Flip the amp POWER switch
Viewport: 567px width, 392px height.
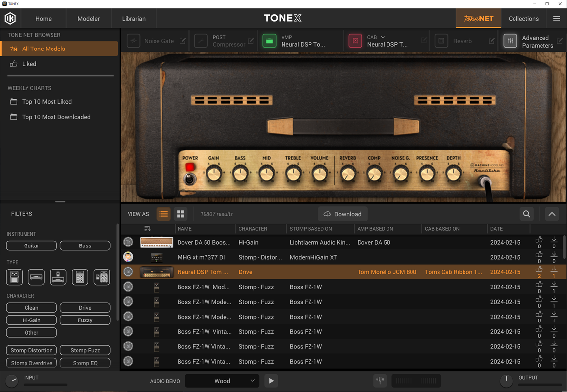tap(189, 178)
